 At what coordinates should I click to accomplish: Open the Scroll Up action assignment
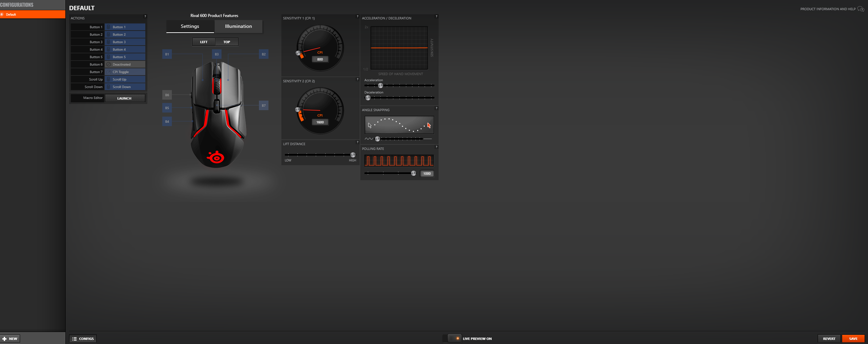(x=125, y=79)
